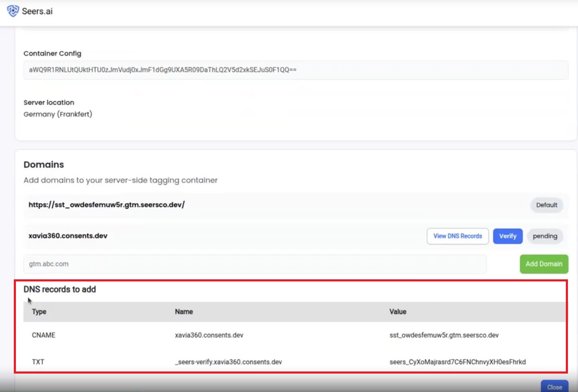Click the CNAME record type cell
Image resolution: width=578 pixels, height=392 pixels.
point(44,335)
